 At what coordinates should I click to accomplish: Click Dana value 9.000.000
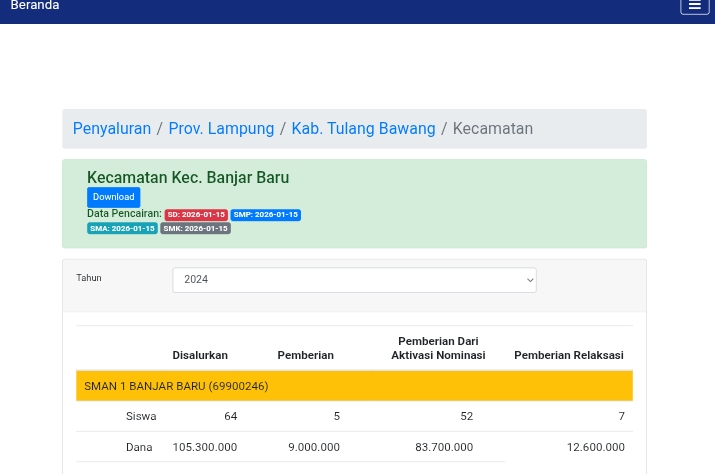[x=314, y=447]
